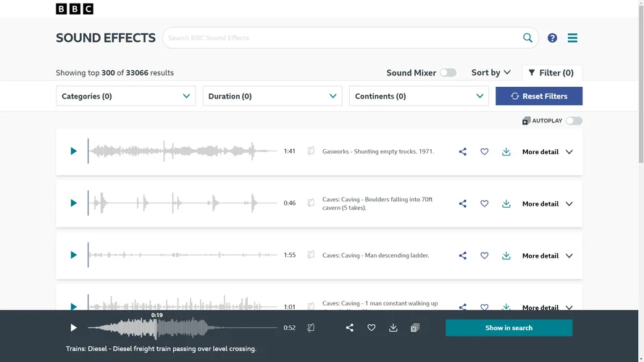Screen dimensions: 644x362
Task: Select the Filter (0) tab
Action: (551, 72)
